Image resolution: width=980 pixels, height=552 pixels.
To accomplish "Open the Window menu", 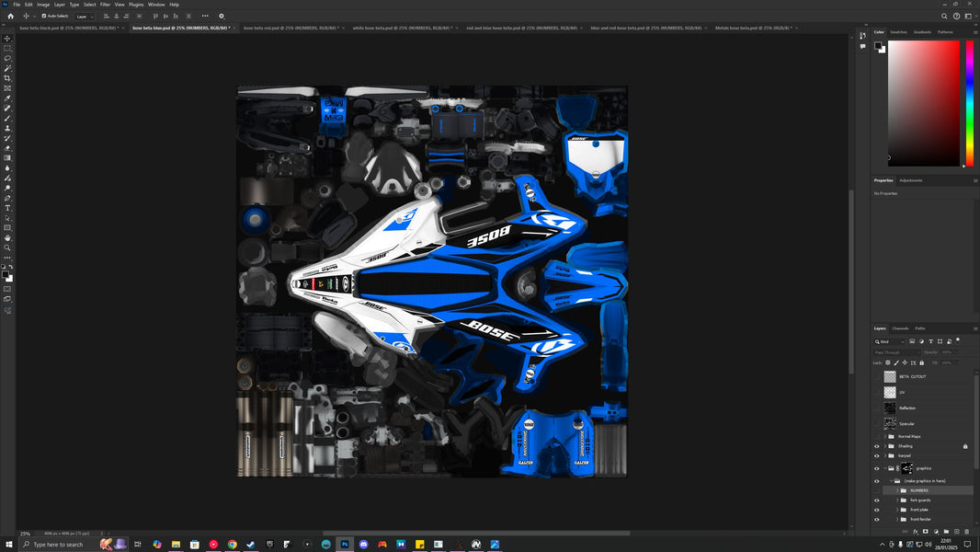I will (156, 5).
